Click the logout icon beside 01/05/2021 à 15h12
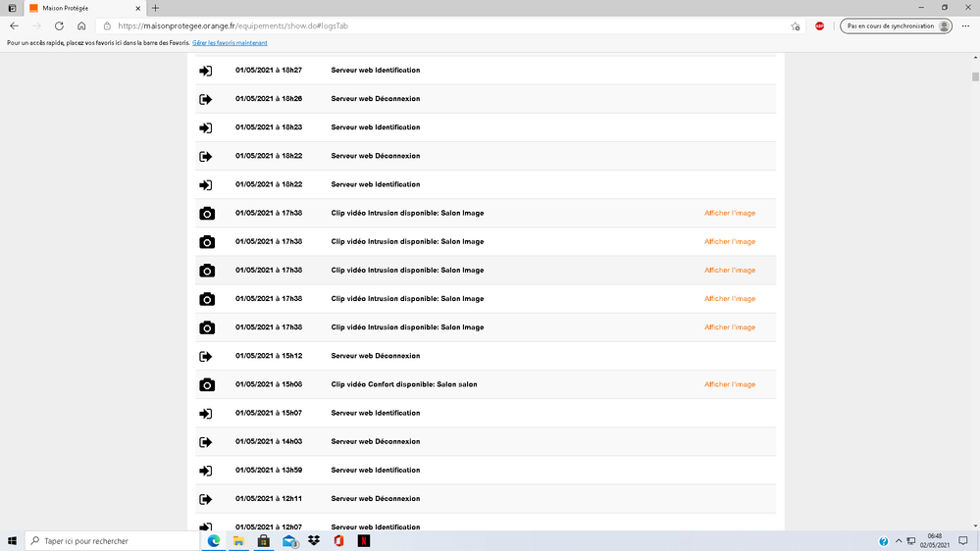 [x=206, y=356]
